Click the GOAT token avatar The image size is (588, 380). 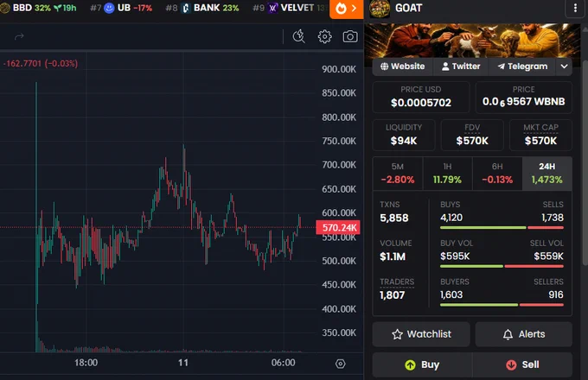pyautogui.click(x=380, y=9)
